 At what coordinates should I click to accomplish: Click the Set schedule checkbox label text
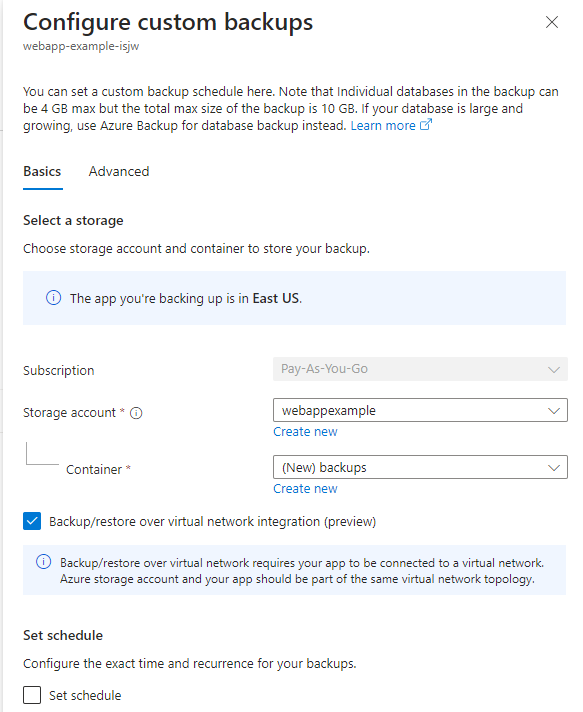tap(85, 695)
